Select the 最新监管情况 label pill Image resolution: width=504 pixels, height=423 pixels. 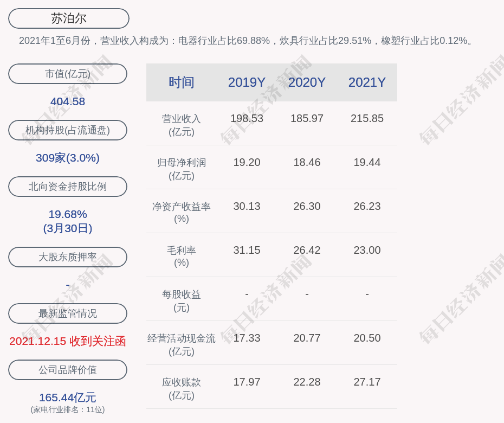pos(68,313)
